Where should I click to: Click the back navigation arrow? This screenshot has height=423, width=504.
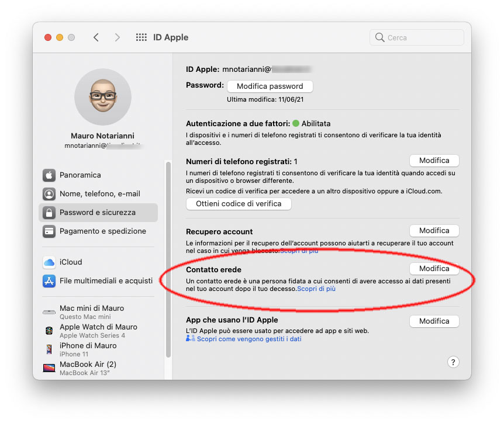coord(96,37)
